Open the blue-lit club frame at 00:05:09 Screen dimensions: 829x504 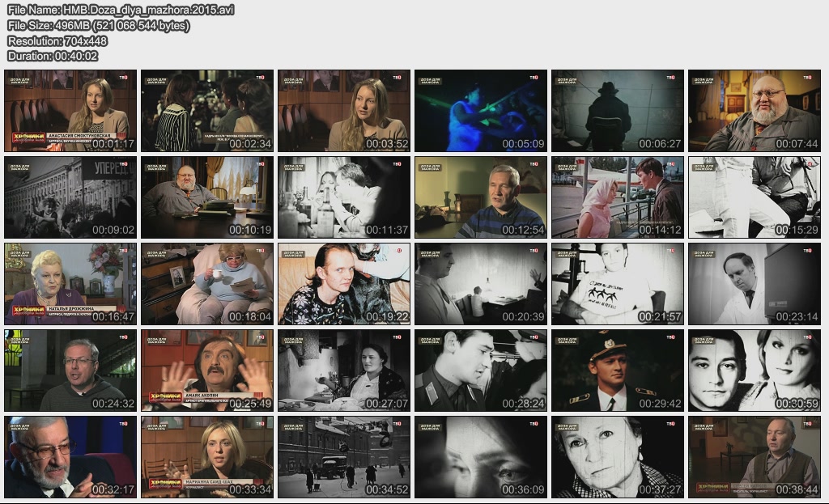pyautogui.click(x=480, y=111)
